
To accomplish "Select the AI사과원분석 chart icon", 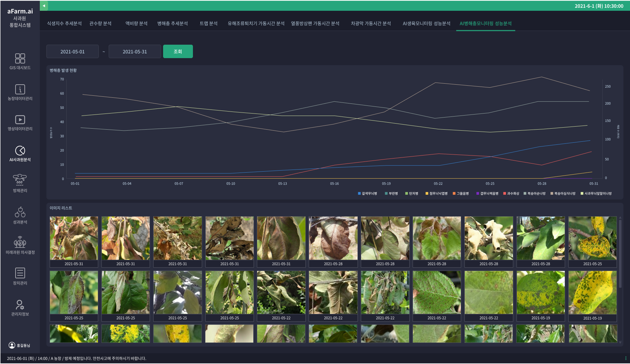I will [x=20, y=151].
